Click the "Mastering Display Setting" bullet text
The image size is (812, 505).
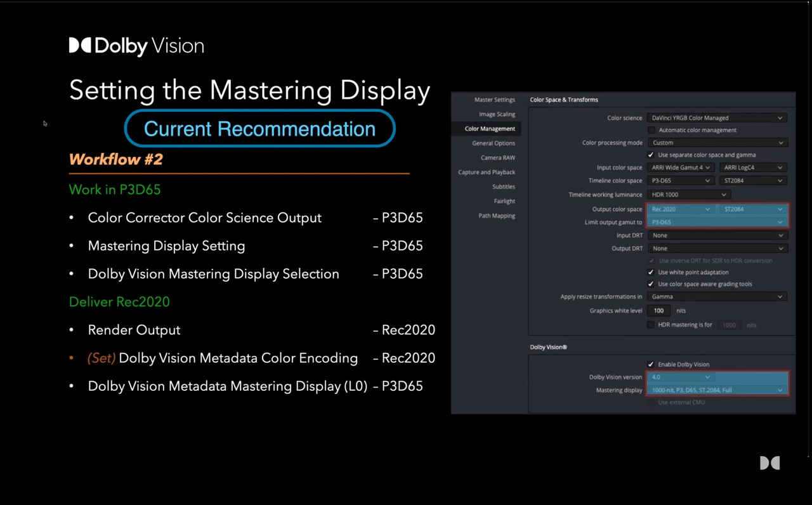point(166,246)
